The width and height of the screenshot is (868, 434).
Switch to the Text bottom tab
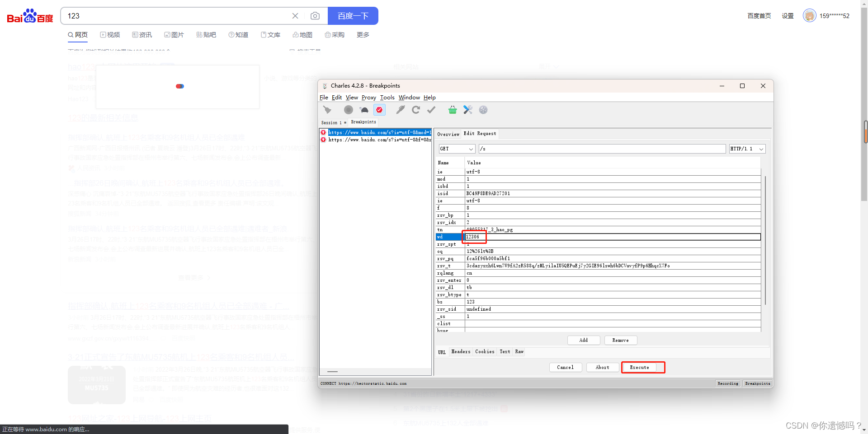(505, 351)
